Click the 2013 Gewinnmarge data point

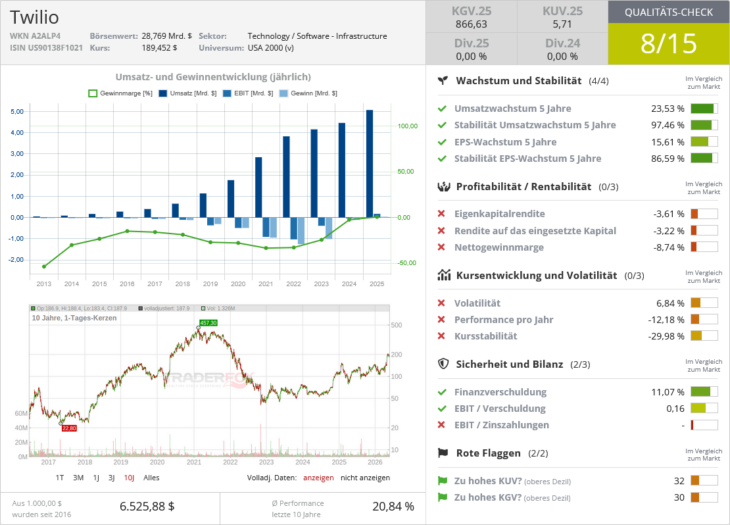click(44, 267)
